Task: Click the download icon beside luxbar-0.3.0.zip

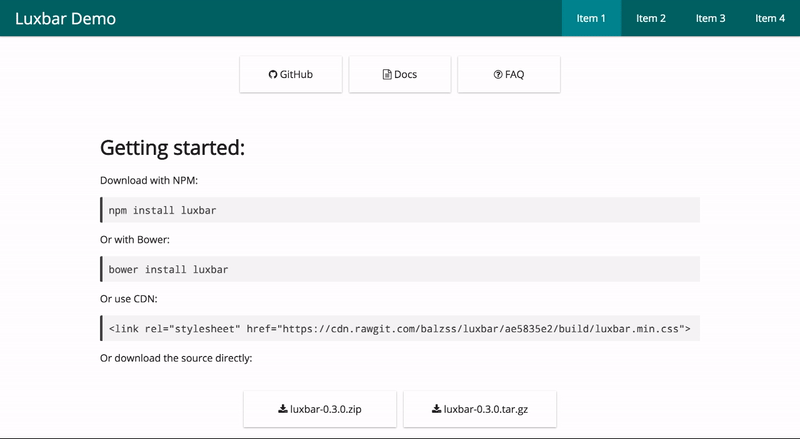Action: point(283,409)
